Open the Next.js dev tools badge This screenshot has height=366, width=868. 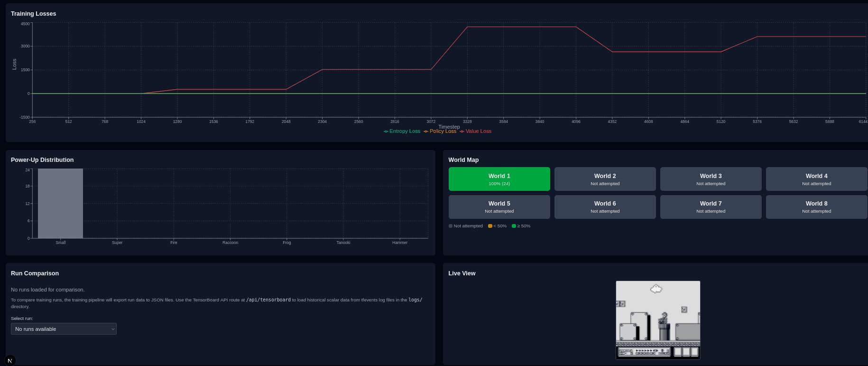(x=10, y=360)
